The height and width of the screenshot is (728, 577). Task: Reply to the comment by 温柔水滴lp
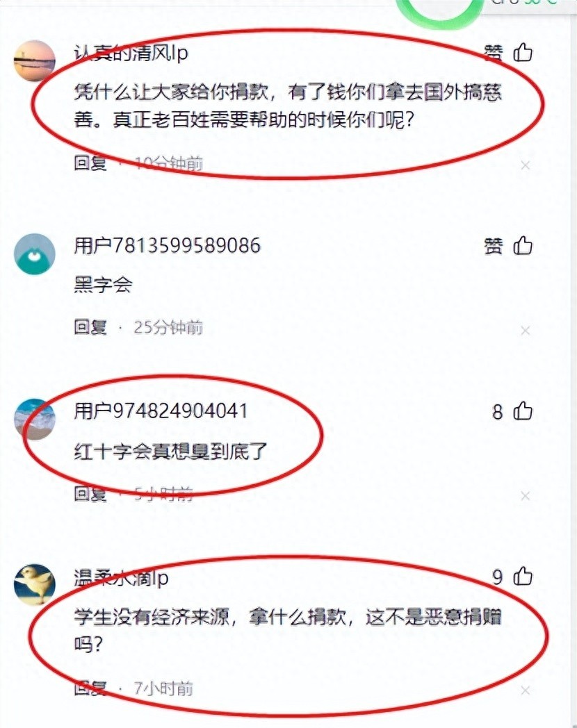pyautogui.click(x=90, y=688)
